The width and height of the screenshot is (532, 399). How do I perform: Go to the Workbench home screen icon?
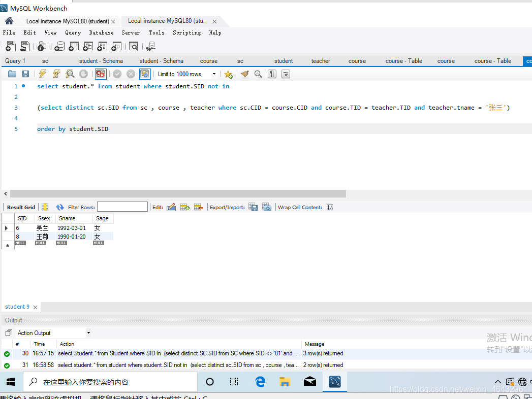coord(9,21)
